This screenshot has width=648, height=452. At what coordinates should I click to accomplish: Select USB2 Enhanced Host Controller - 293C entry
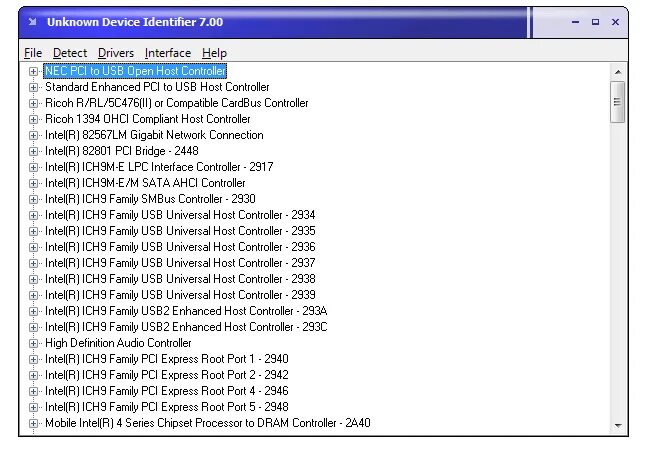click(186, 327)
